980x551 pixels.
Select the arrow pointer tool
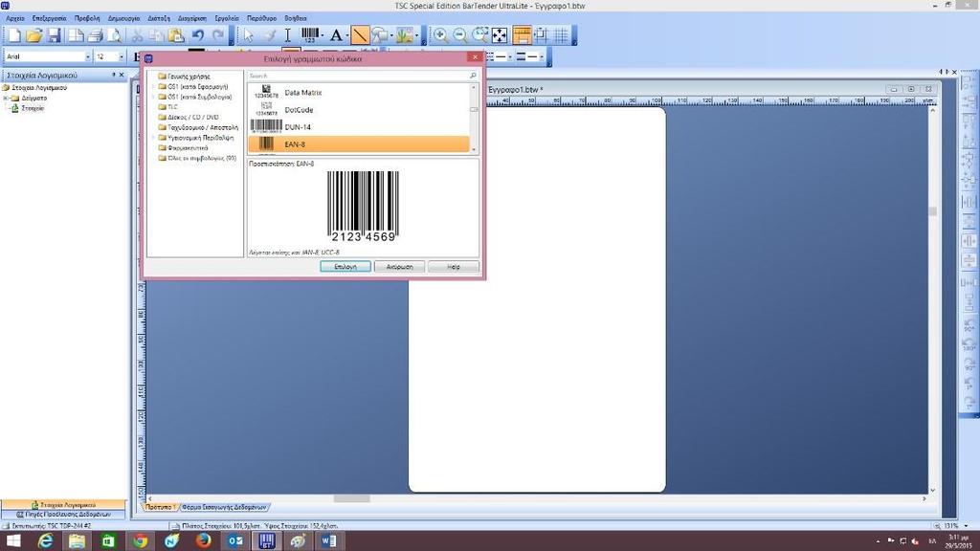(x=249, y=35)
